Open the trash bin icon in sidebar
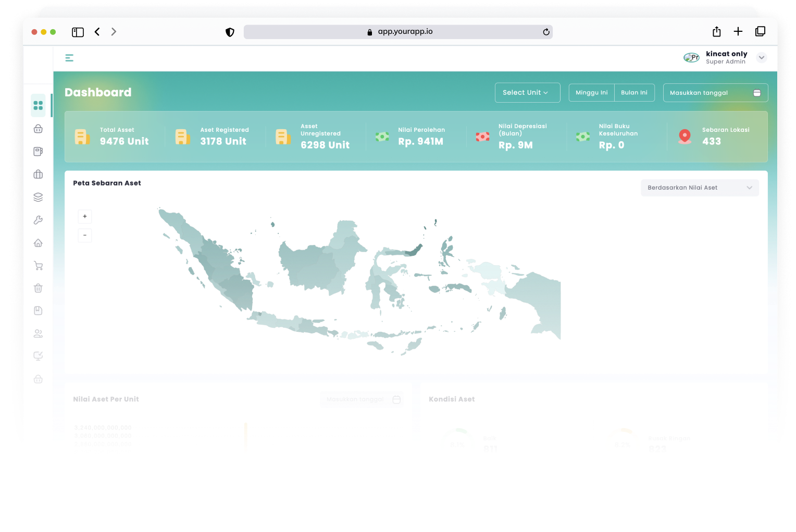Viewport: 796px width, 532px height. pos(38,288)
